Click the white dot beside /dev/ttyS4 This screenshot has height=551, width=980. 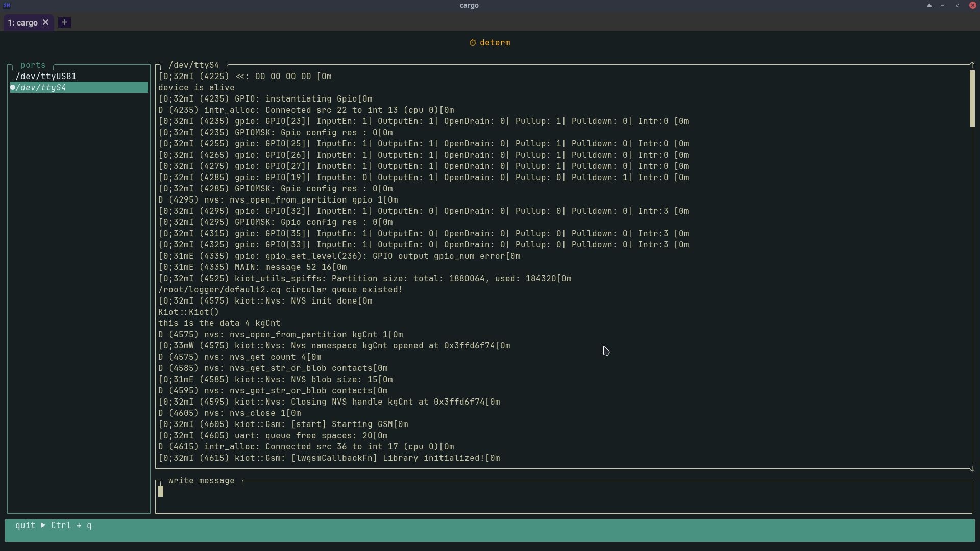click(x=13, y=87)
